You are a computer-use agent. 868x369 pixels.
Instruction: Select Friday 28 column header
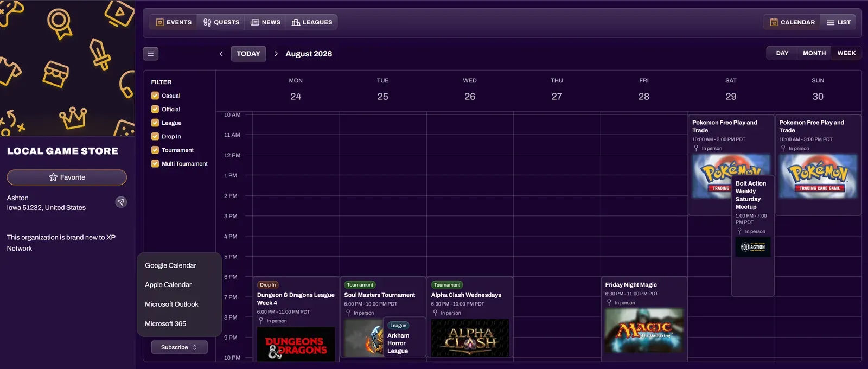644,90
